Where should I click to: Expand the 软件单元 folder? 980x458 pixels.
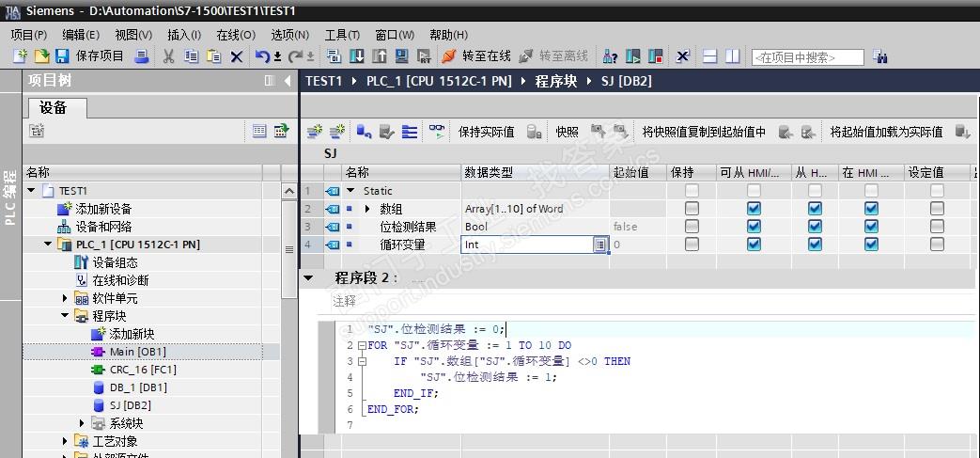coord(65,298)
